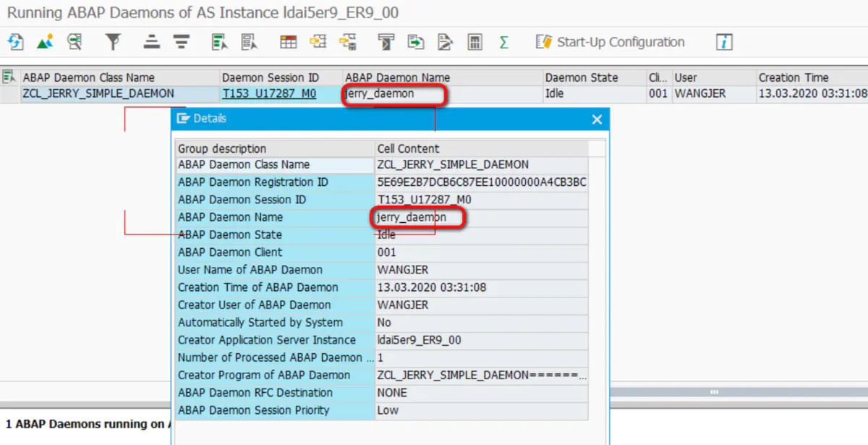The image size is (868, 445).
Task: Click the Set Filter funnel icon
Action: tap(113, 42)
